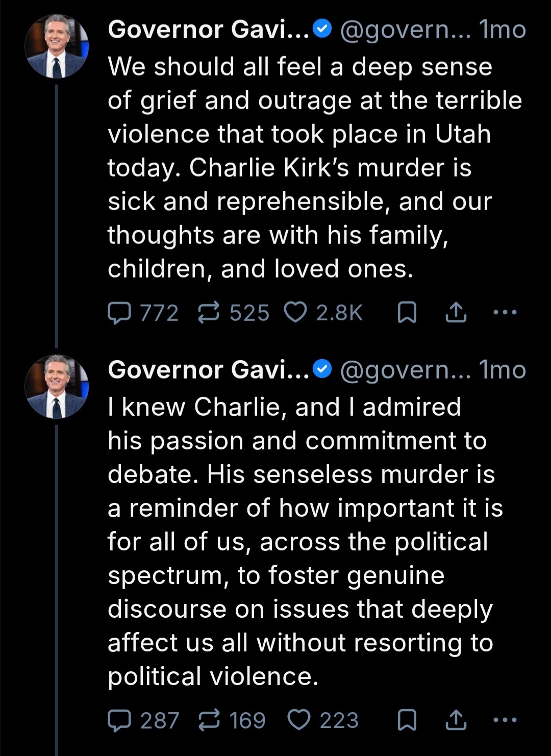
Task: Share the first post
Action: click(x=456, y=313)
